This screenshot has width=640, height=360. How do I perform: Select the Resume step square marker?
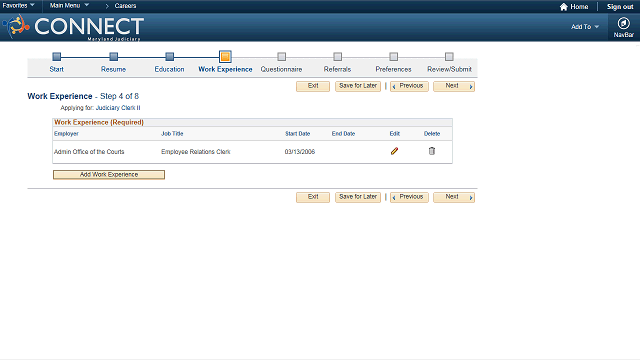click(113, 56)
